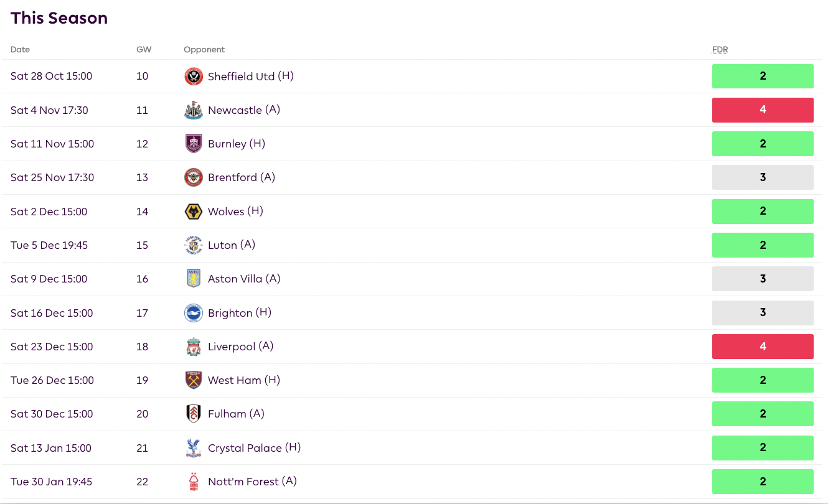This screenshot has width=828, height=504.
Task: Click the This Season heading
Action: point(59,18)
